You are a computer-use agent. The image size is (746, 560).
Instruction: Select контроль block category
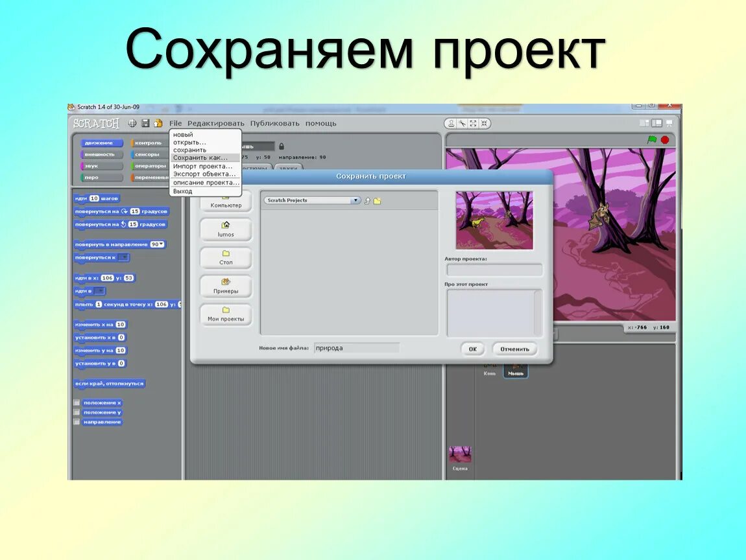(150, 143)
